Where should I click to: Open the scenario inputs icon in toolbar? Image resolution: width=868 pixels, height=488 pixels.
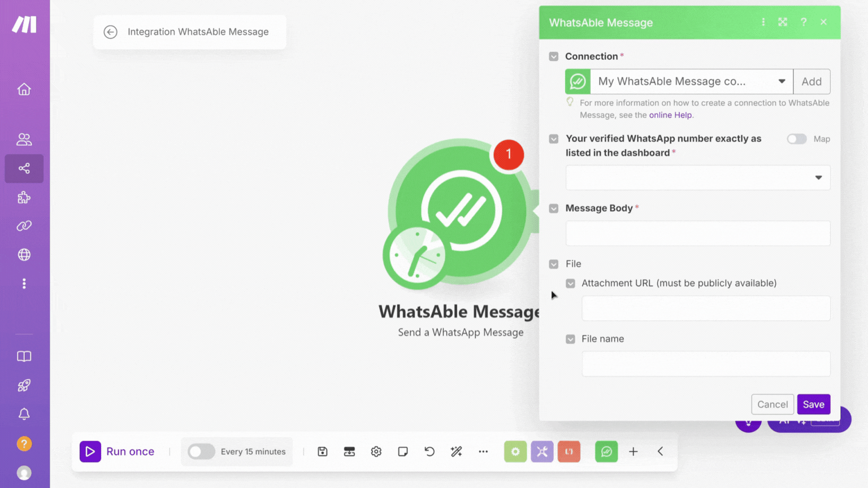349,451
